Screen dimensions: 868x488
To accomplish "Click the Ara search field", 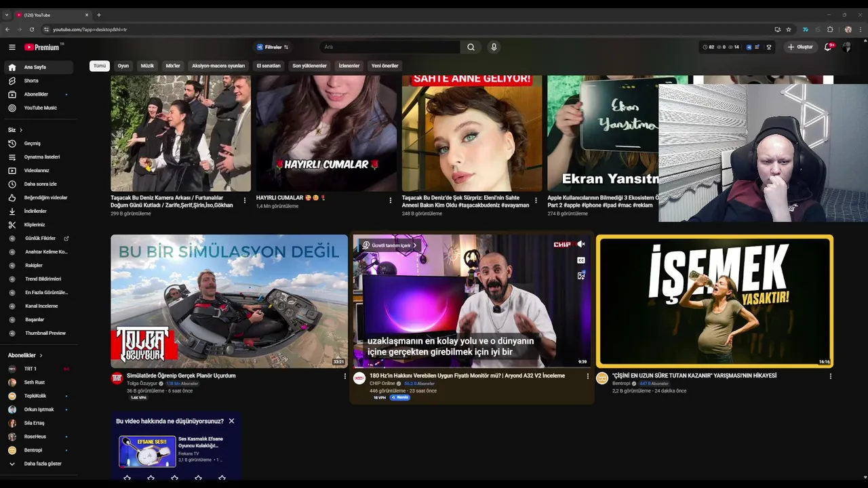I will (x=390, y=47).
